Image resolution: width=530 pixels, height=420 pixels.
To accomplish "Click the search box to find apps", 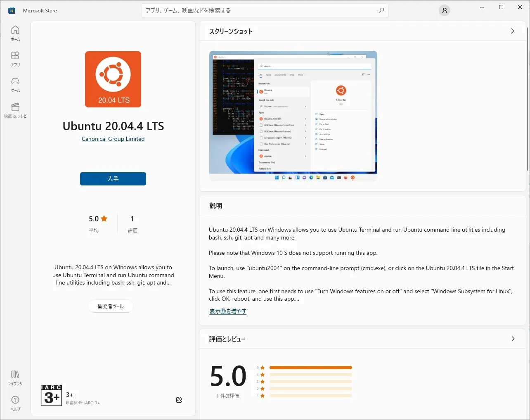I will pos(265,10).
